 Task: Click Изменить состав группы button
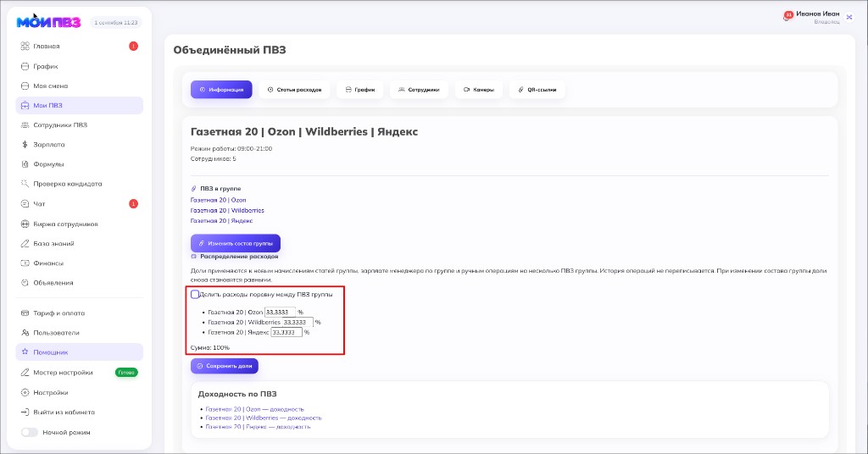tap(236, 243)
